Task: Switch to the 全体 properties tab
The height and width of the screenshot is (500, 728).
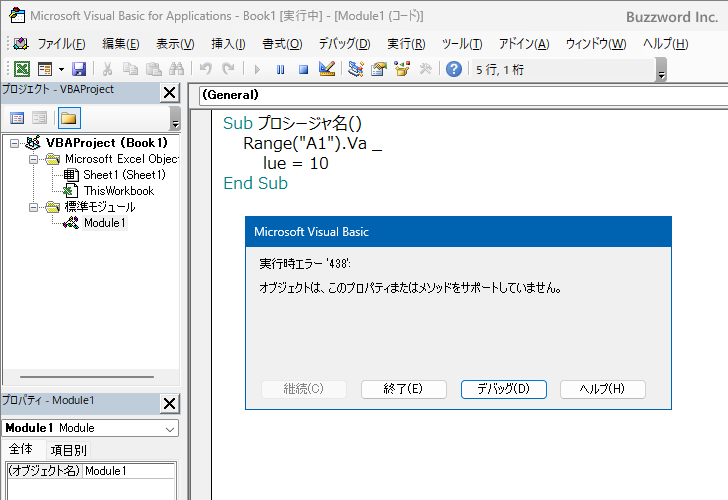Action: (x=21, y=449)
